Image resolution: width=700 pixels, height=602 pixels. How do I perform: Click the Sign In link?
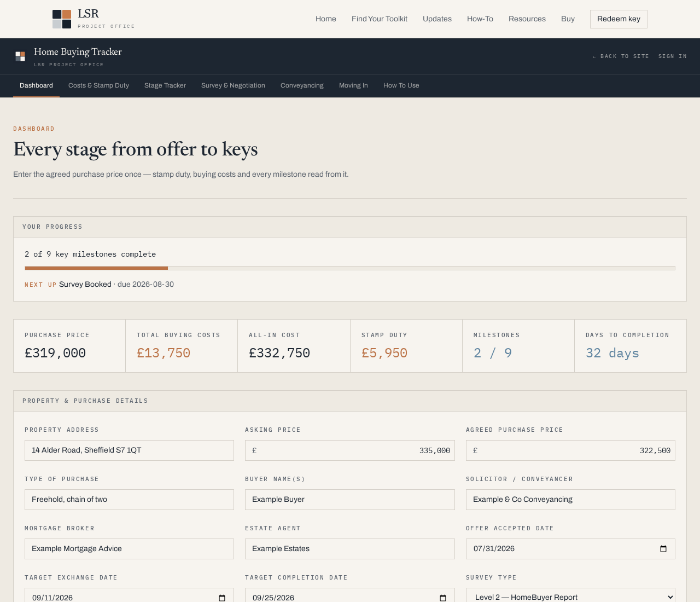pos(673,56)
